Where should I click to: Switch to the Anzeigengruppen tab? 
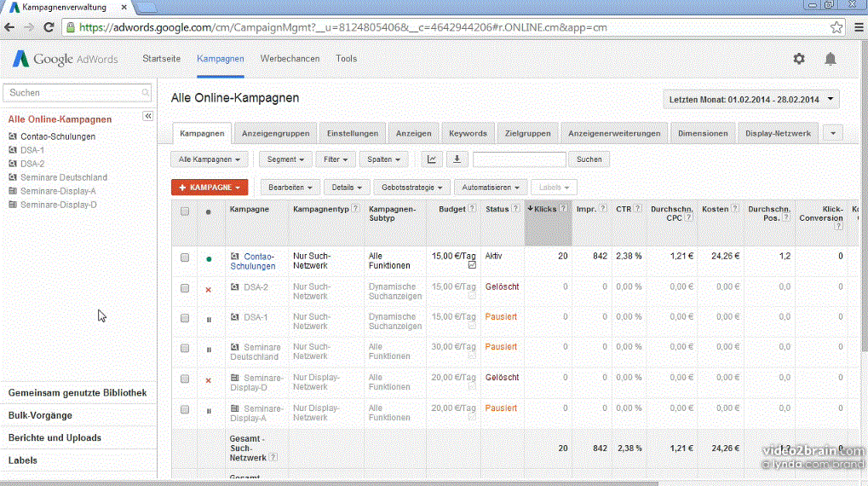pyautogui.click(x=276, y=133)
